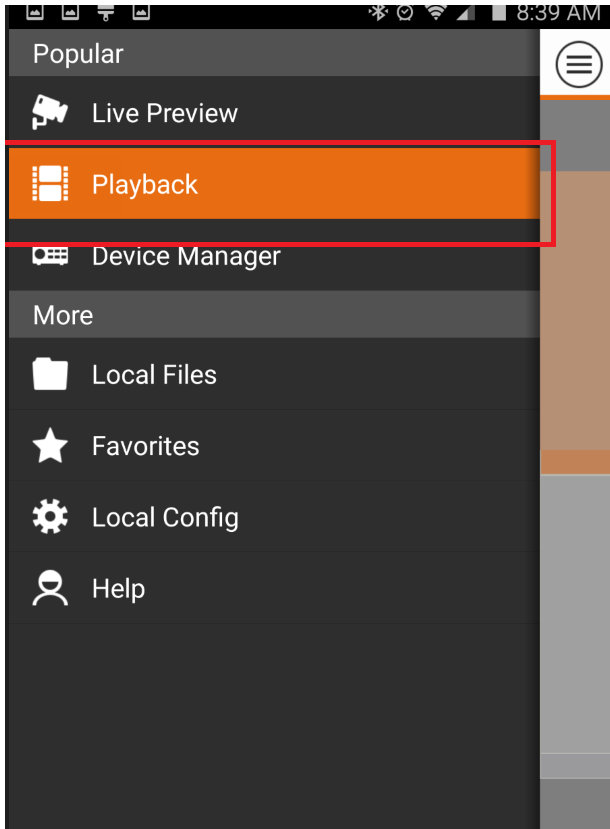
Task: Tap the Live Preview camera icon
Action: click(50, 112)
